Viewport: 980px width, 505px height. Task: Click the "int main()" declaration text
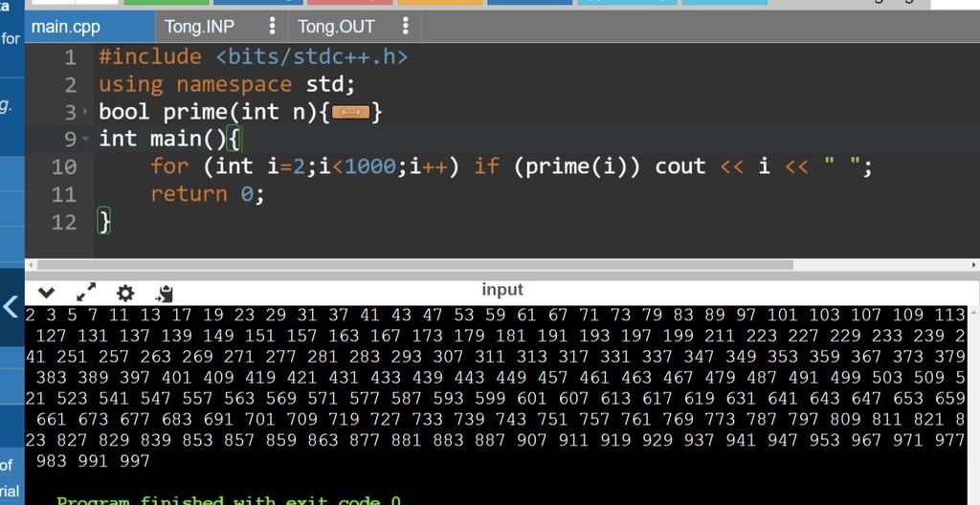162,139
